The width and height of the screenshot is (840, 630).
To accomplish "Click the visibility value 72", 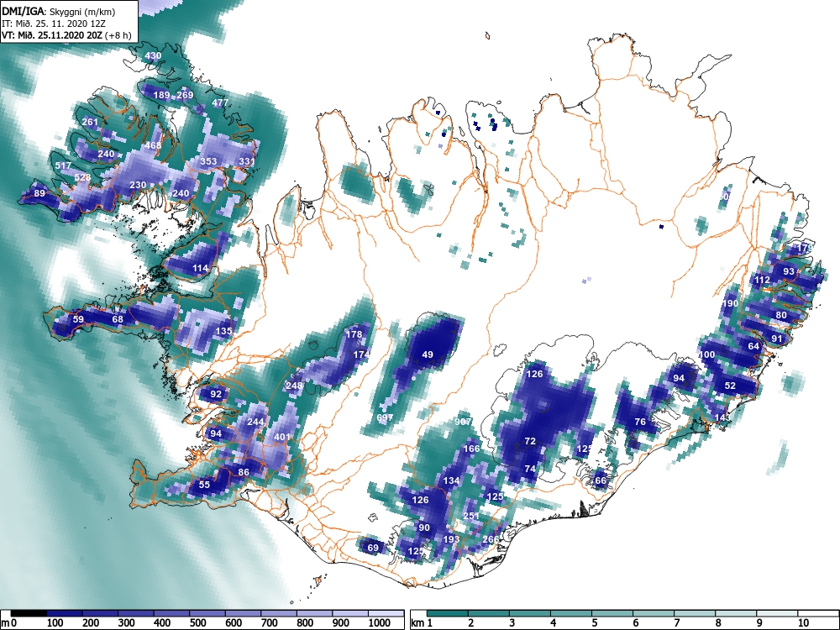I will coord(530,441).
